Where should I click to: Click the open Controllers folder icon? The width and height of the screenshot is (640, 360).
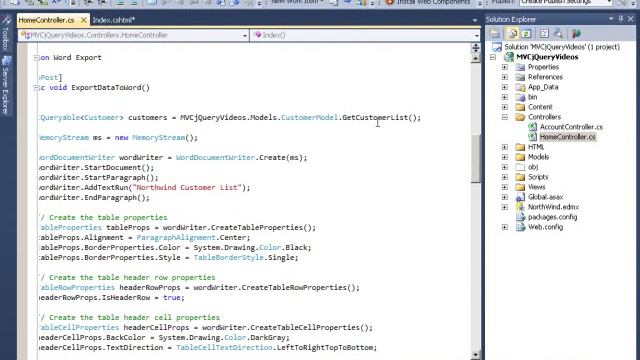(520, 117)
